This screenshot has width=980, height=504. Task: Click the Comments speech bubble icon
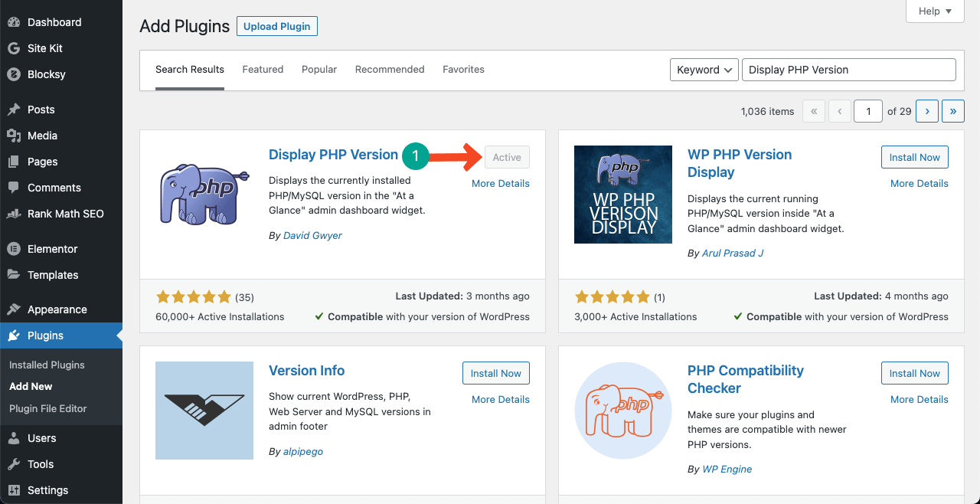[14, 188]
